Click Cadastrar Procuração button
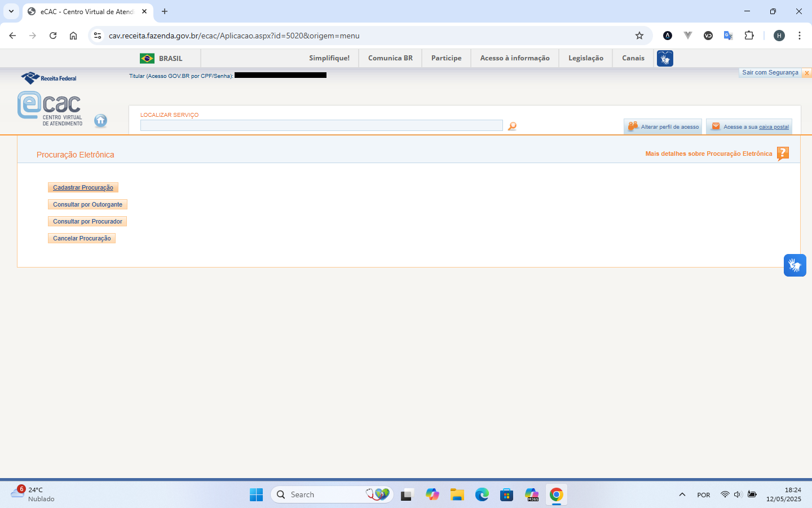 pyautogui.click(x=83, y=188)
